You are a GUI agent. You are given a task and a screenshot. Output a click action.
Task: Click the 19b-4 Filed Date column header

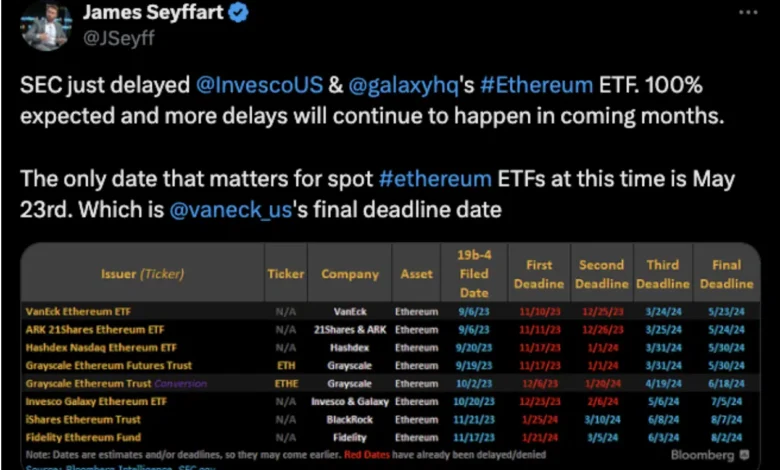(x=474, y=273)
